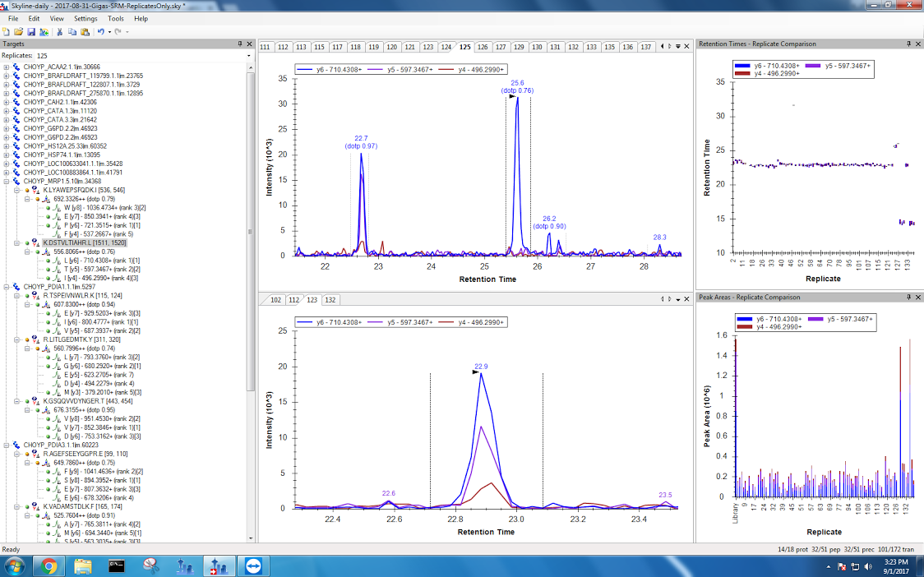Image resolution: width=924 pixels, height=577 pixels.
Task: Click the Paste clipboard toolbar icon
Action: click(x=85, y=31)
